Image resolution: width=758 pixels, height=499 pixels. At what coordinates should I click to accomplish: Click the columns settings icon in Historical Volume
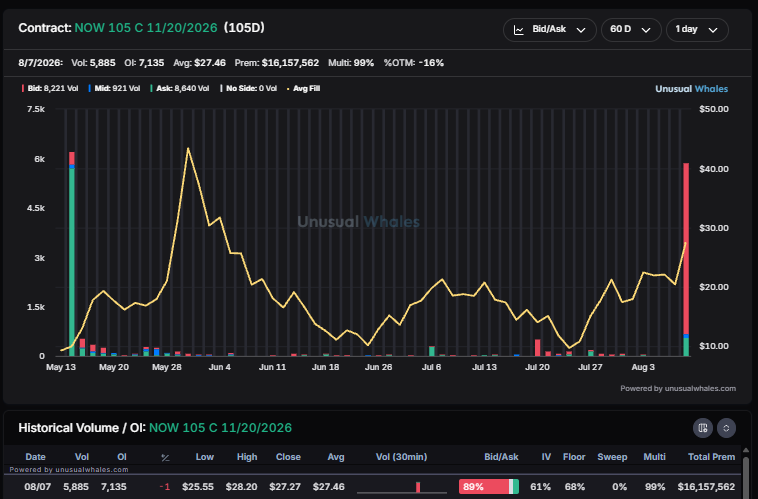[703, 428]
